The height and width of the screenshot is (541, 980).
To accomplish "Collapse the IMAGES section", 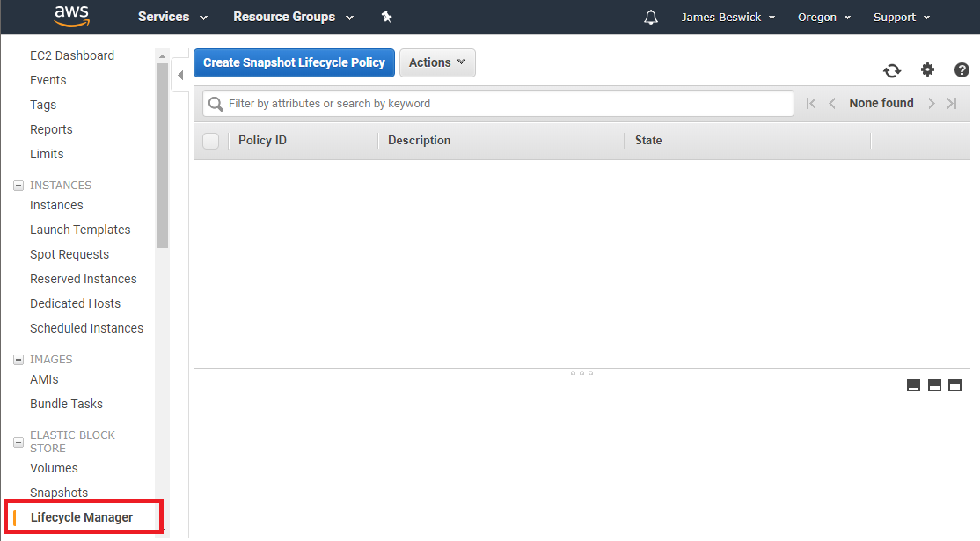I will coord(18,360).
